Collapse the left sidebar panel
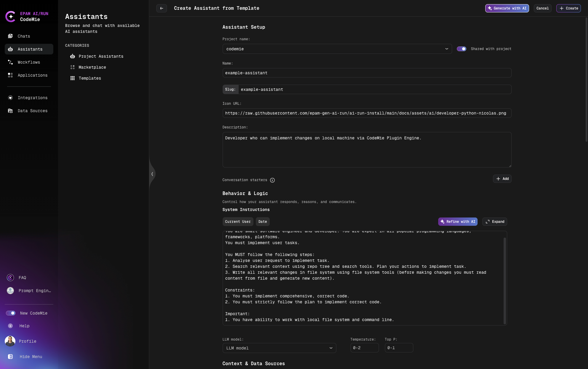The width and height of the screenshot is (588, 369). 152,174
